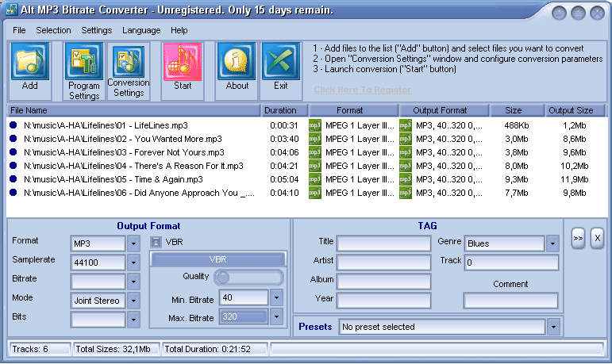
Task: Click the Add files toolbar icon
Action: click(x=30, y=62)
